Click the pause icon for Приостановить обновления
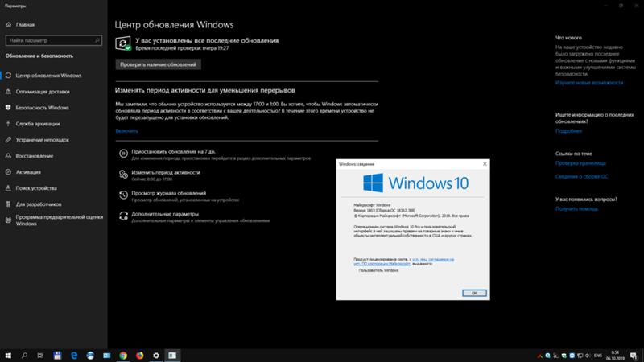The image size is (644, 362). [123, 154]
